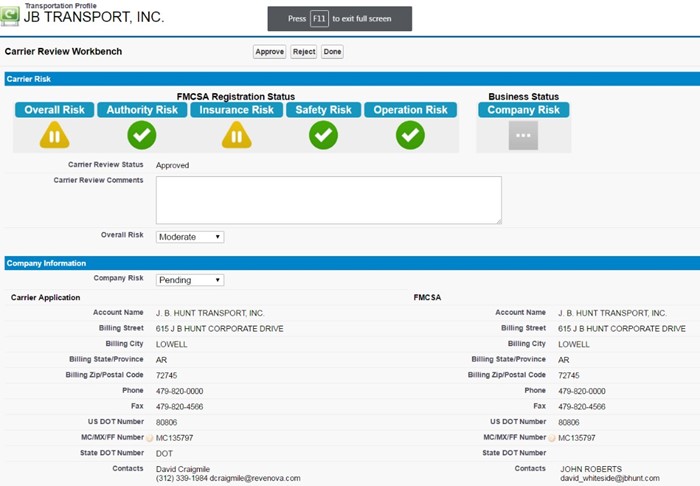Select the Insurance Risk tab header
Viewport: 700px width, 486px height.
(x=237, y=110)
